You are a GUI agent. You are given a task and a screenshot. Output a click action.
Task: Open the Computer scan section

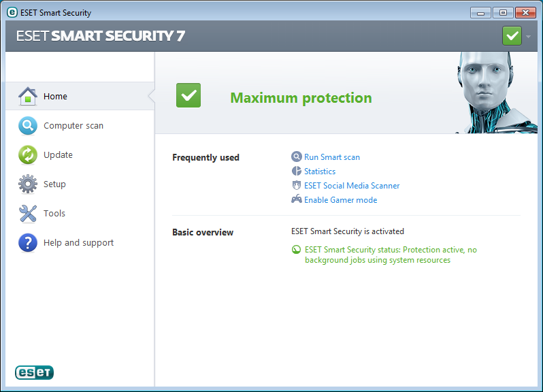click(x=73, y=126)
